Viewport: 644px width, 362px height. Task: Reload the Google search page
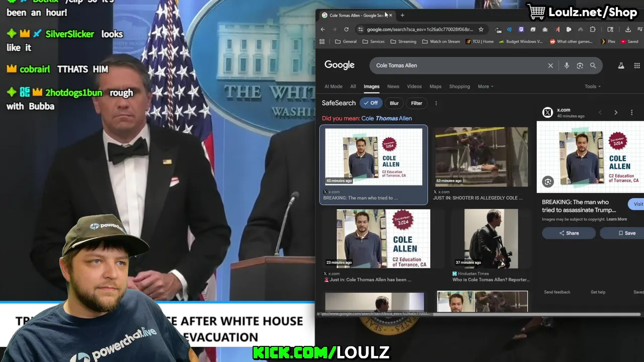[x=346, y=29]
